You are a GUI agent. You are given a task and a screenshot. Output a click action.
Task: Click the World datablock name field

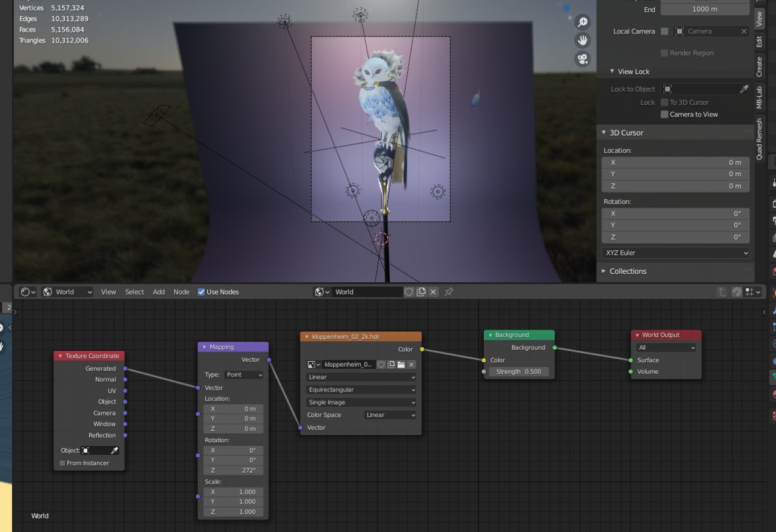367,292
